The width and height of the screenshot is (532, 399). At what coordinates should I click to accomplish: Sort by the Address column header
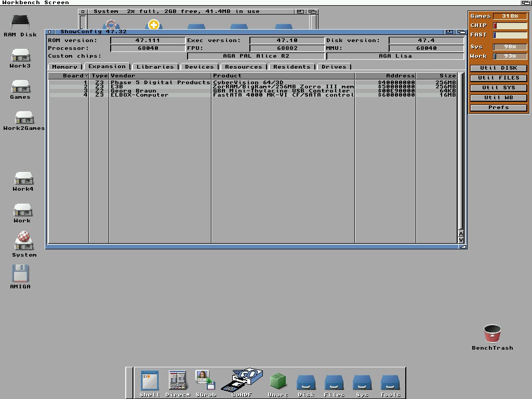[x=385, y=76]
